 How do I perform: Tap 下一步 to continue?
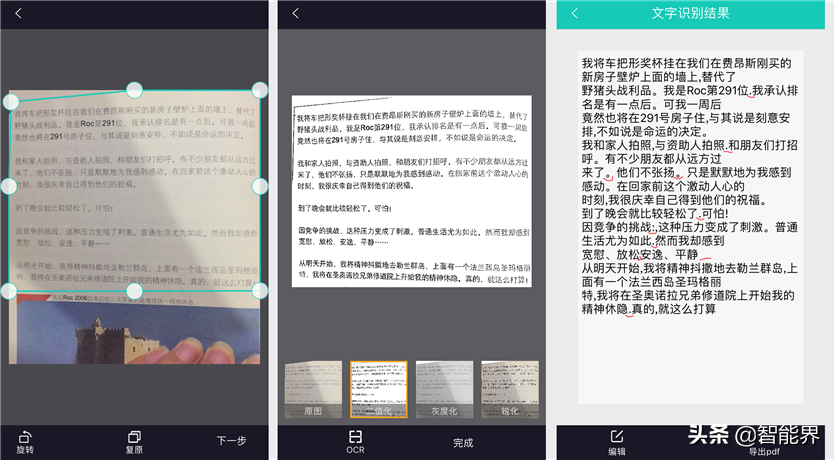[x=232, y=441]
